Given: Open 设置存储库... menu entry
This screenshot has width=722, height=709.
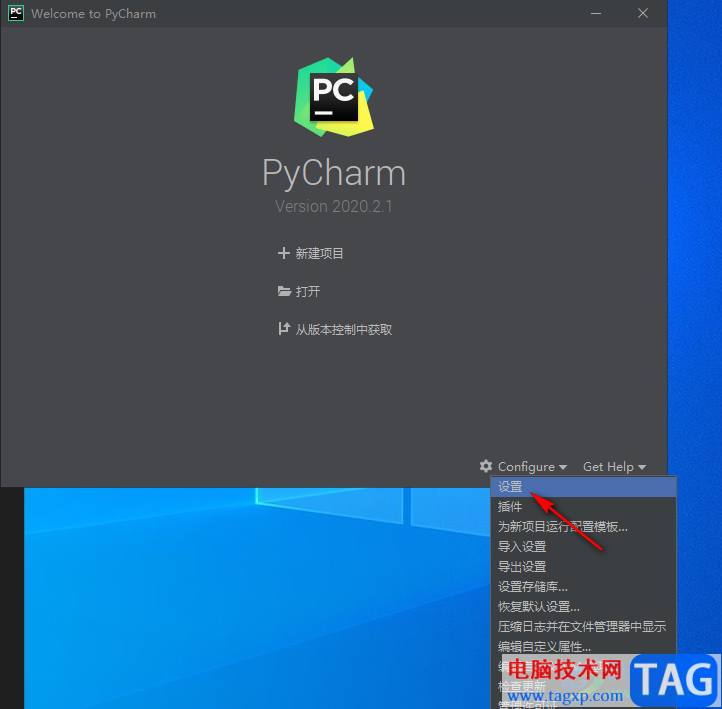Looking at the screenshot, I should [583, 587].
